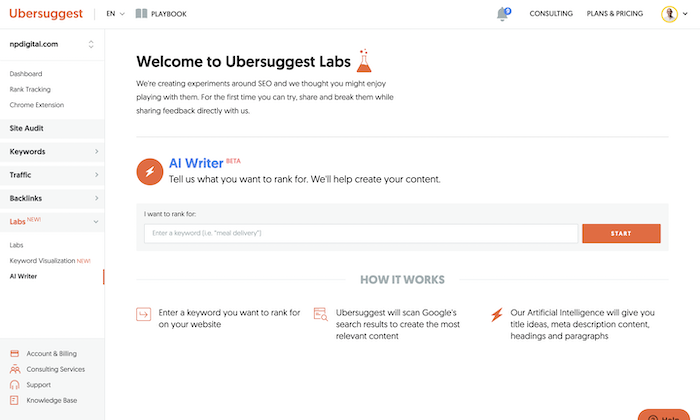Go to Consulting in top navigation

point(551,14)
